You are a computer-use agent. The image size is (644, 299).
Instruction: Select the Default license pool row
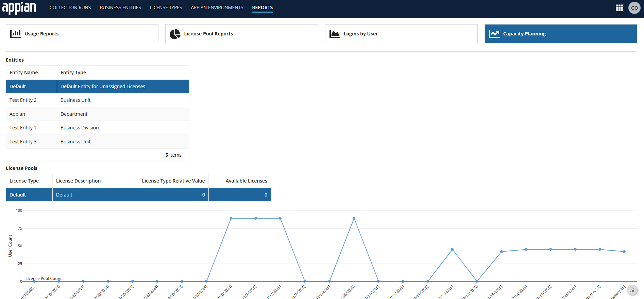(138, 195)
